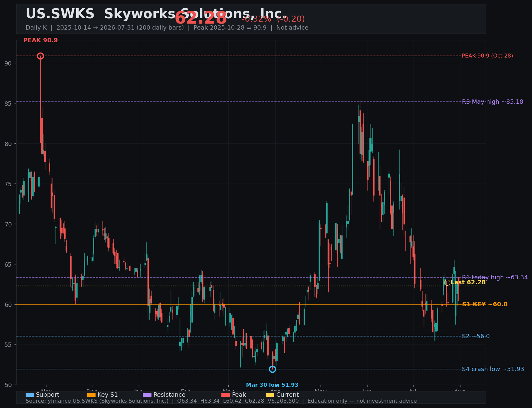Click the 'Source: yfinance US.SWKS' footer line

[221, 401]
